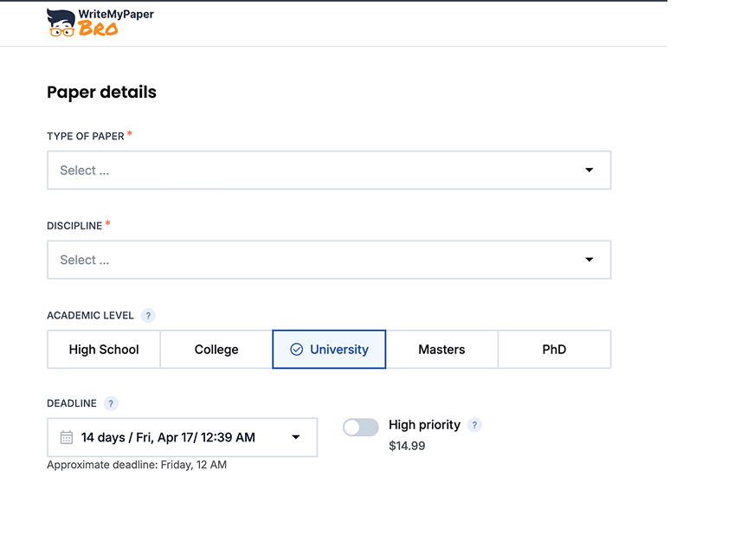The height and width of the screenshot is (560, 754).
Task: Show help for Academic Level
Action: [x=148, y=316]
